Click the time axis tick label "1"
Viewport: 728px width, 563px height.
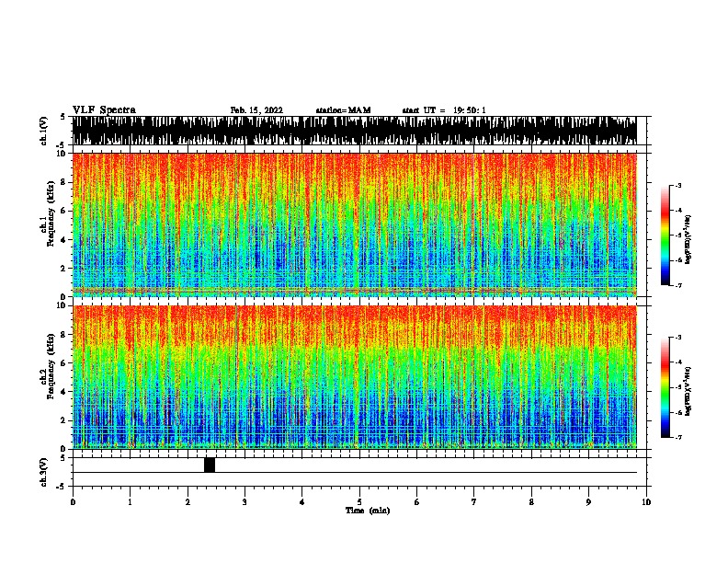point(130,502)
